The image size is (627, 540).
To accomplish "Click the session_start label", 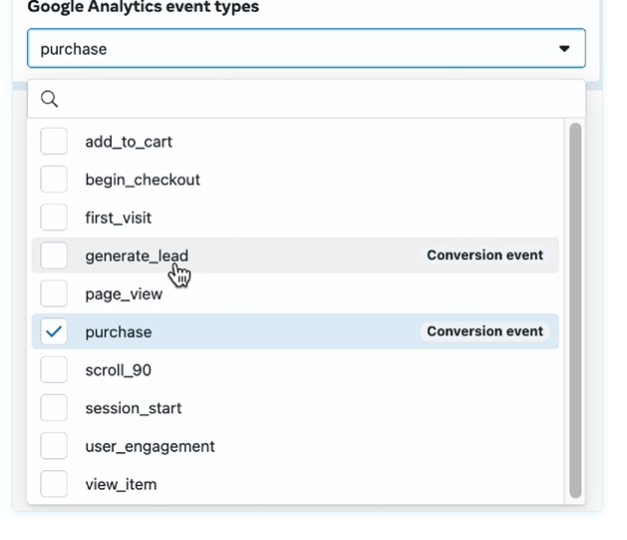I will click(133, 408).
